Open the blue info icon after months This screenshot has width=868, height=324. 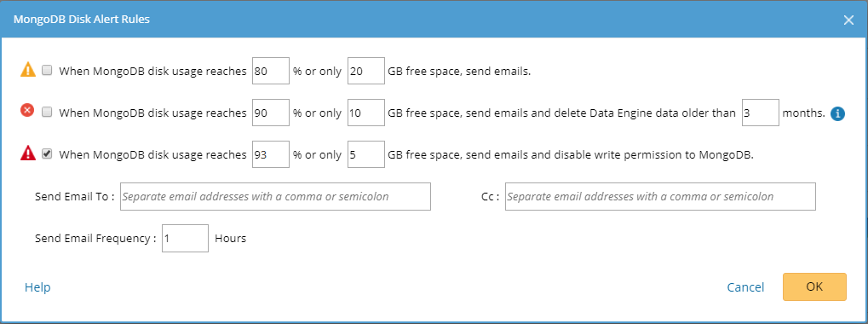pos(837,113)
